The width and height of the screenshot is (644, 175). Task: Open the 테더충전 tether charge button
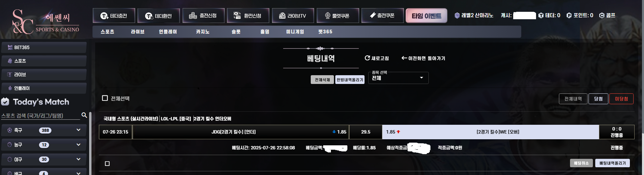pos(114,16)
